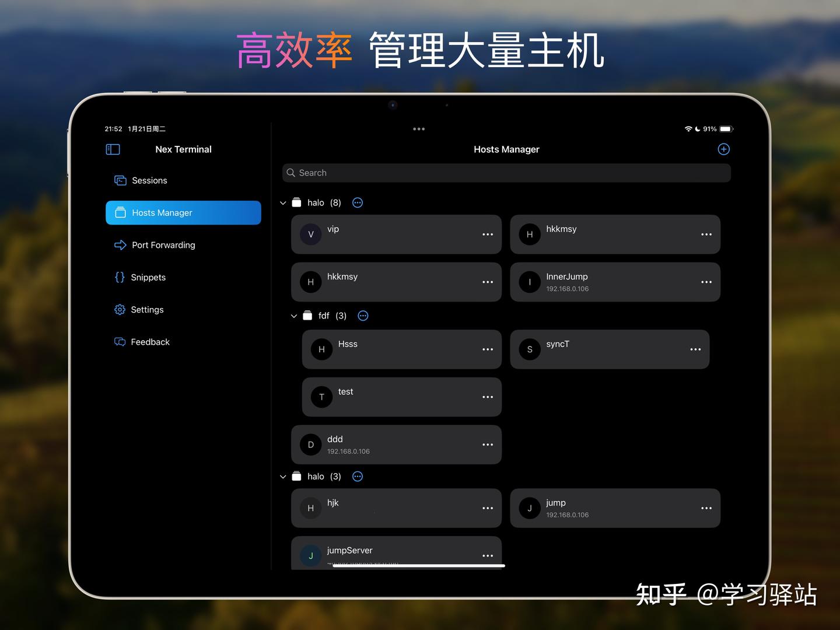The image size is (840, 630).
Task: Click the ellipsis on the jumpServer card
Action: [488, 555]
